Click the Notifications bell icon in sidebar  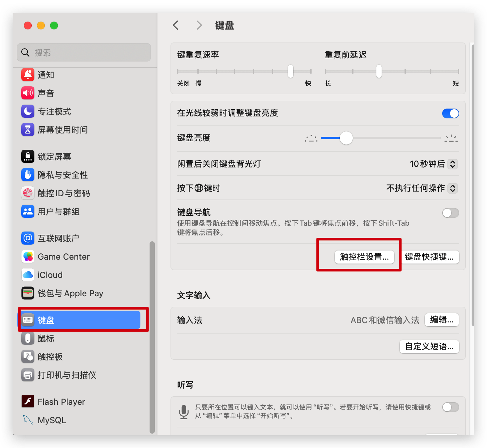[28, 75]
